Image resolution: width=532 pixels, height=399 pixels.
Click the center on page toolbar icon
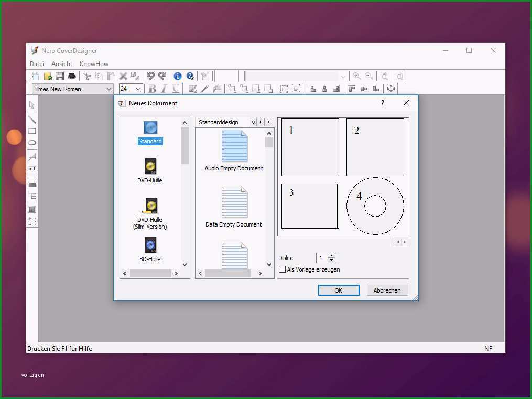point(391,89)
